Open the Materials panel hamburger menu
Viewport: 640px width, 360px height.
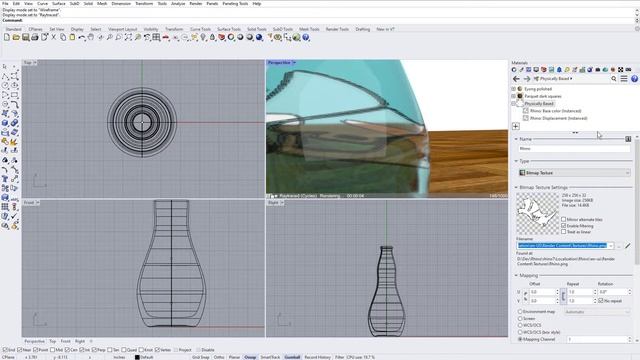[x=624, y=79]
